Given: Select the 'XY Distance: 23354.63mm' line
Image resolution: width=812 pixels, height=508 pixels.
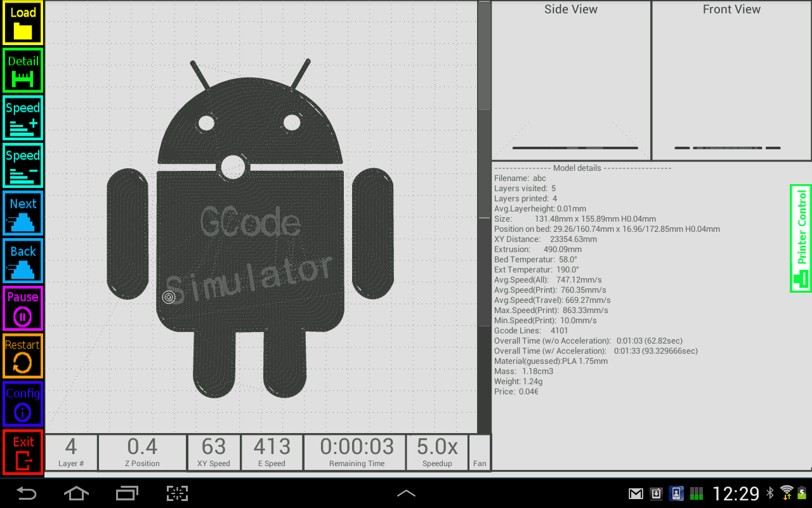Looking at the screenshot, I should point(546,239).
